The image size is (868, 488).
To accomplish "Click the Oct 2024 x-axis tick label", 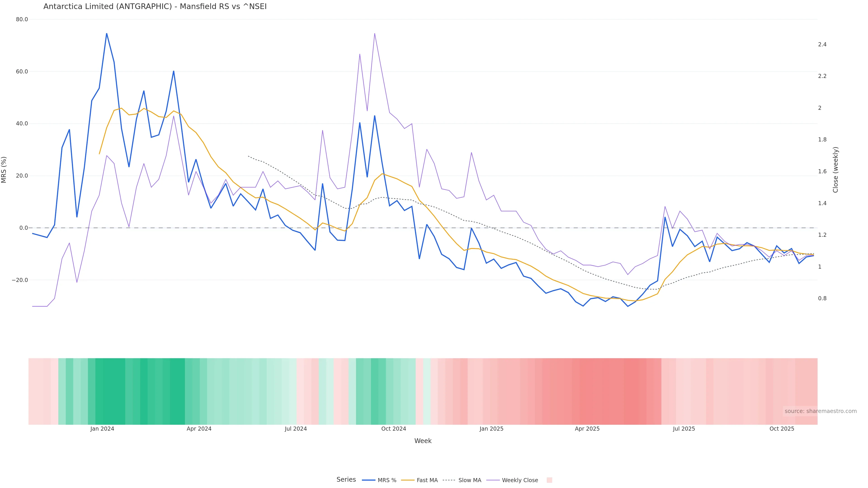I will 394,429.
